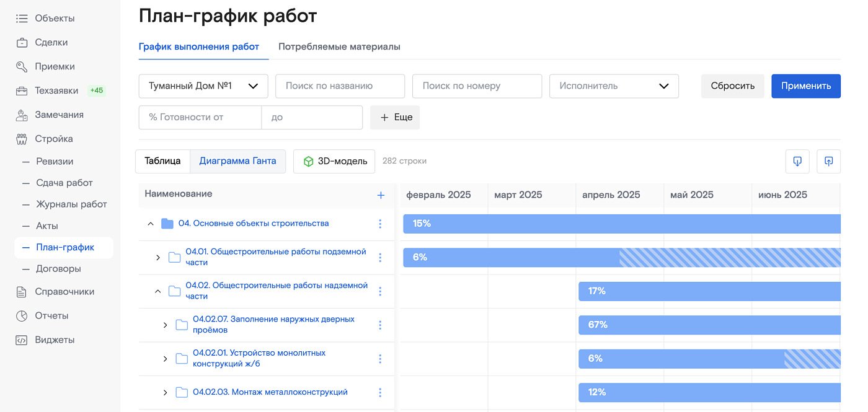Select the Диаграмма Ганта view
868x412 pixels.
click(x=237, y=161)
